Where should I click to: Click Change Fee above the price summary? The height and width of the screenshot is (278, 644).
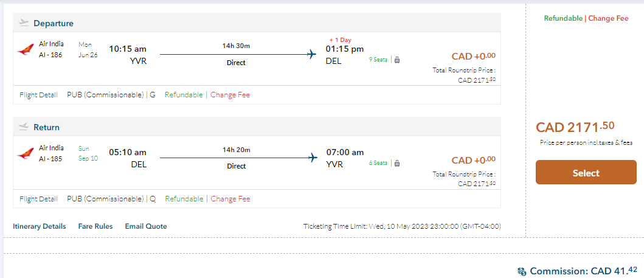(608, 18)
